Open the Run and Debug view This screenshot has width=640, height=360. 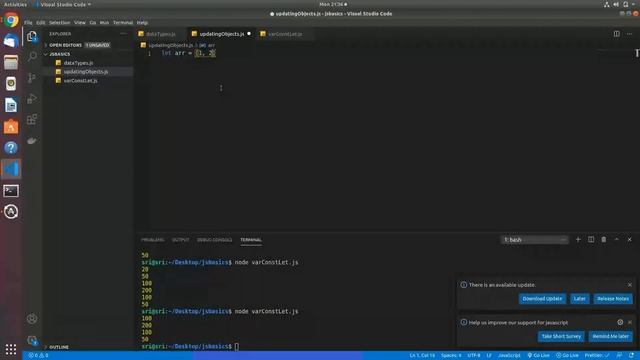pyautogui.click(x=32, y=98)
